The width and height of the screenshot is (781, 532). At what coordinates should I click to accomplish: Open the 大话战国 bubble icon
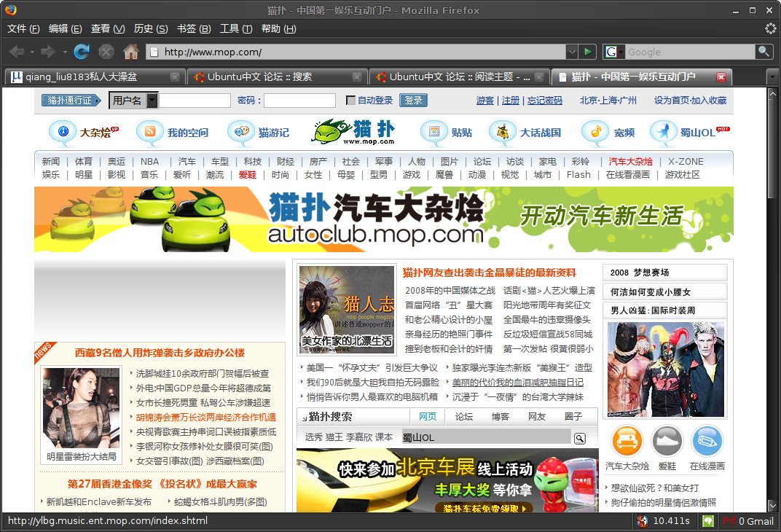pos(503,132)
